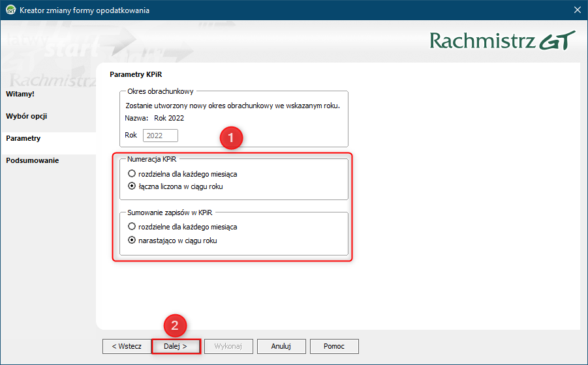Go back with the < Wstecz button
The height and width of the screenshot is (365, 588).
click(127, 346)
